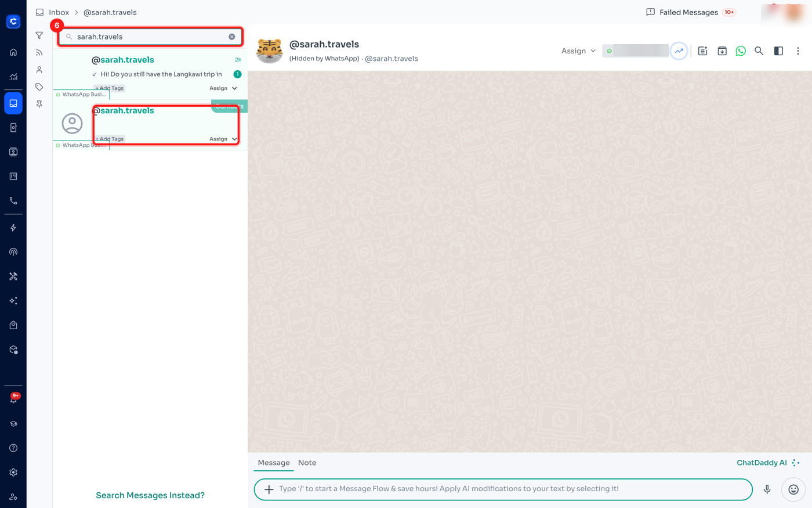Image resolution: width=812 pixels, height=508 pixels.
Task: Open the phone calls icon in sidebar
Action: 13,201
